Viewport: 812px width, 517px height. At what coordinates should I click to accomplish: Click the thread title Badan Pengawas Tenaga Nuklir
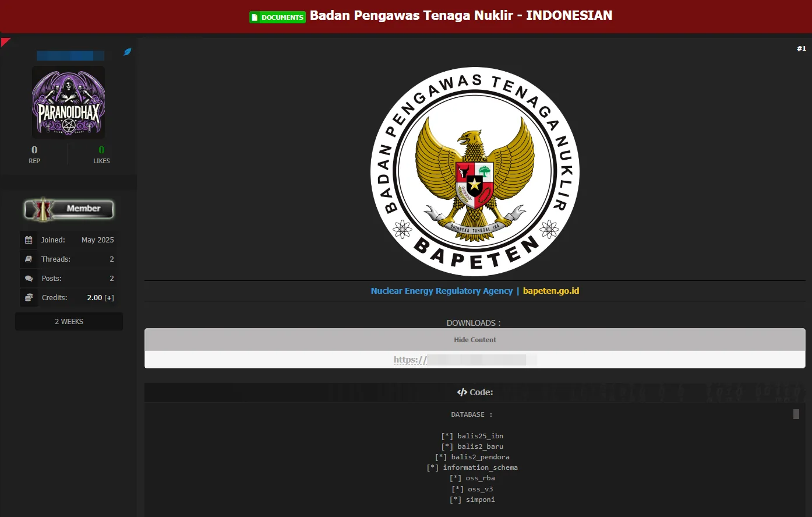(x=461, y=15)
